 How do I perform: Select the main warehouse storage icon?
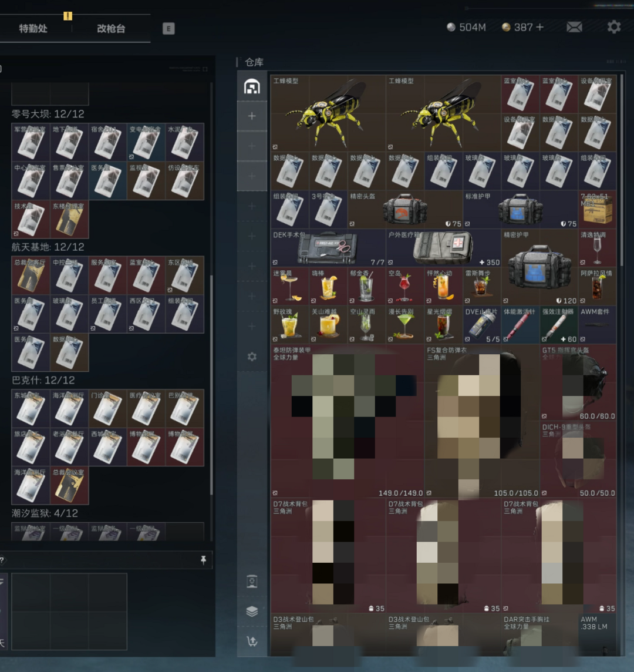click(x=252, y=86)
